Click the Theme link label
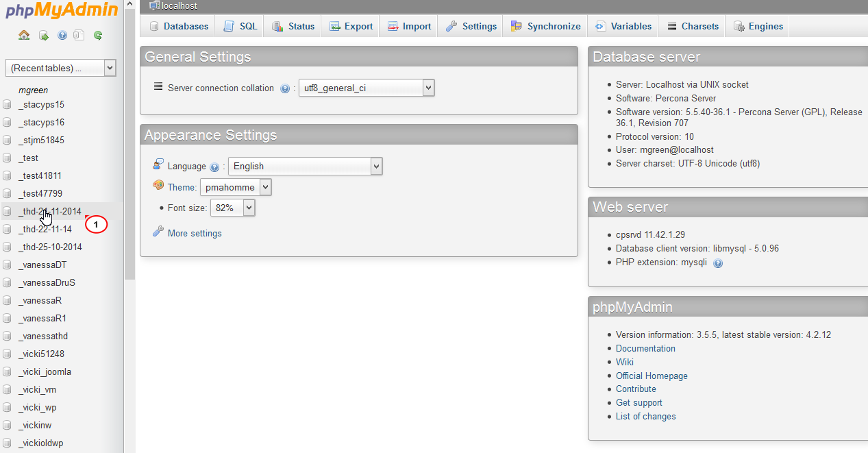868x453 pixels. (x=182, y=187)
